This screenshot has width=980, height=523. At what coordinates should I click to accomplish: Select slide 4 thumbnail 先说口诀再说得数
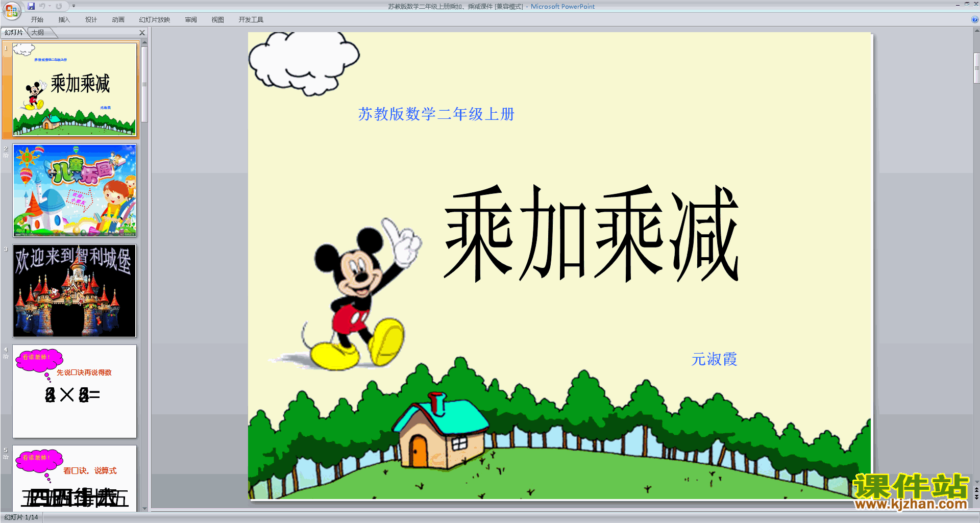pyautogui.click(x=75, y=391)
